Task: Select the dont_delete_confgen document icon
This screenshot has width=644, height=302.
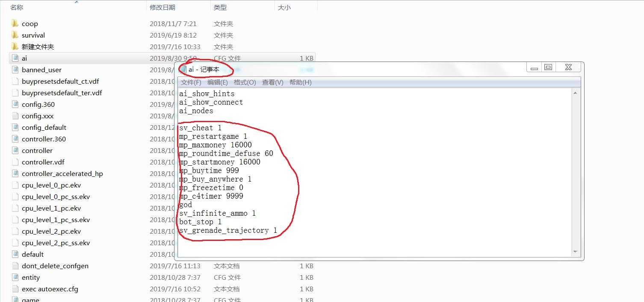Action: (x=15, y=266)
